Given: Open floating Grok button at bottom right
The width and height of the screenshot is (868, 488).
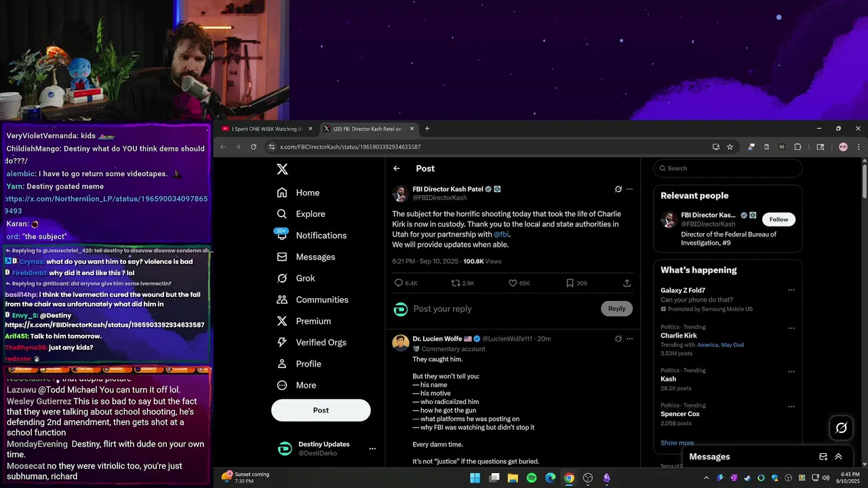Looking at the screenshot, I should (842, 428).
